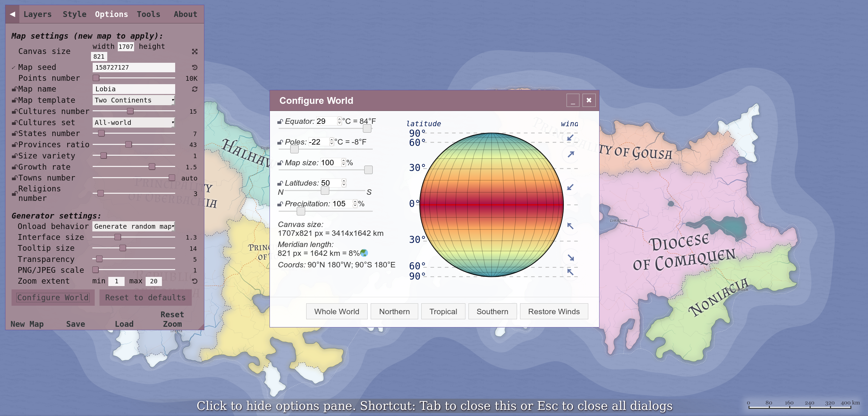Click map seed history icon
868x416 pixels.
tap(195, 68)
